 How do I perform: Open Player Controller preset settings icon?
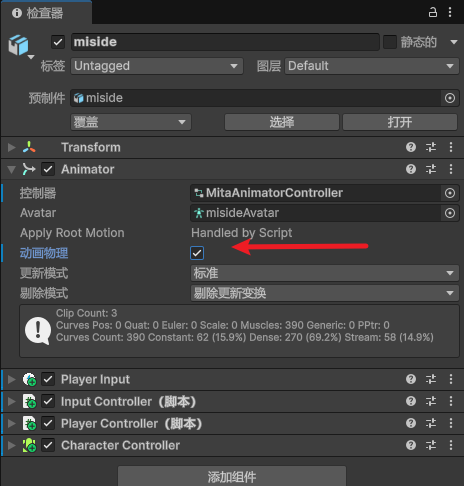[431, 423]
